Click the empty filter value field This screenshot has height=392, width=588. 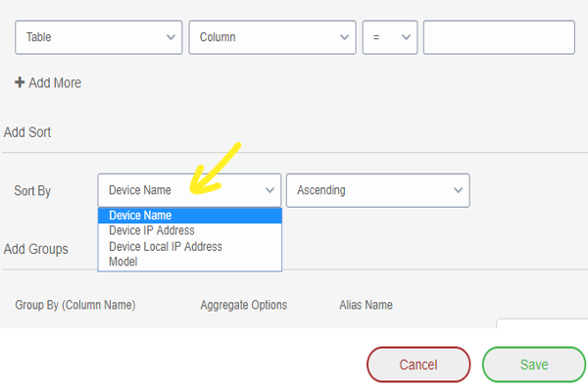pos(499,37)
